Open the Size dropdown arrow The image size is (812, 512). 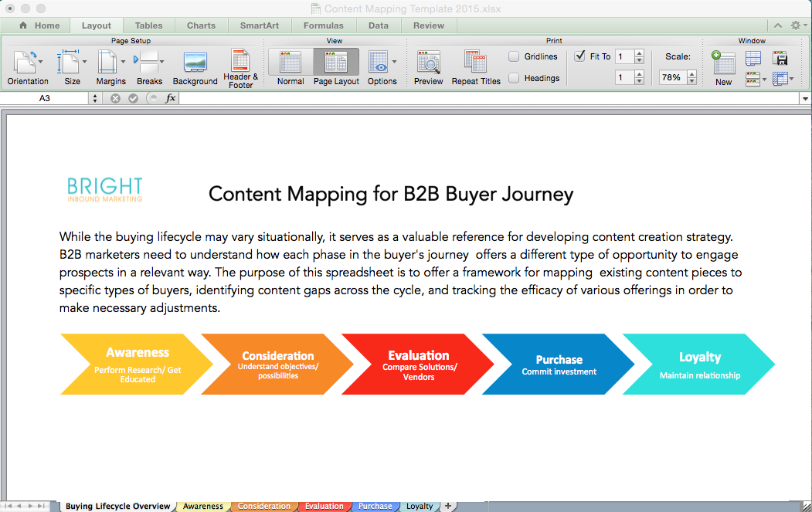click(x=84, y=62)
